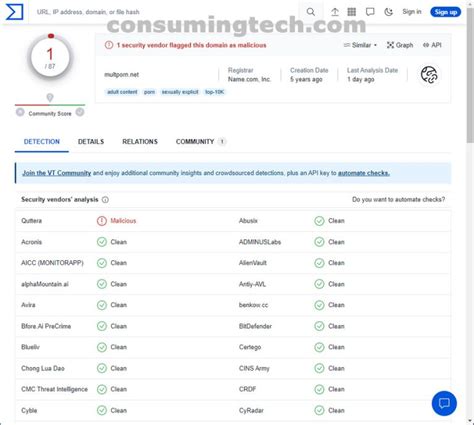
Task: Click the 'benkow.cc' vendor name
Action: pos(253,305)
